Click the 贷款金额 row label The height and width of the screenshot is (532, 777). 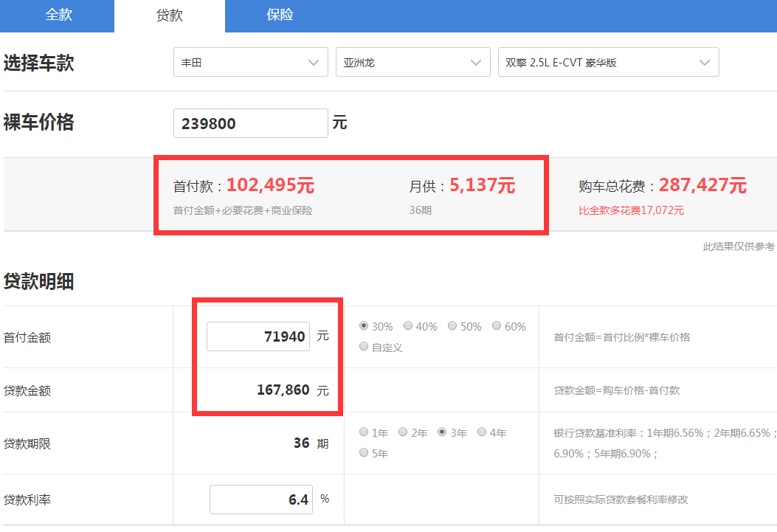pos(27,390)
